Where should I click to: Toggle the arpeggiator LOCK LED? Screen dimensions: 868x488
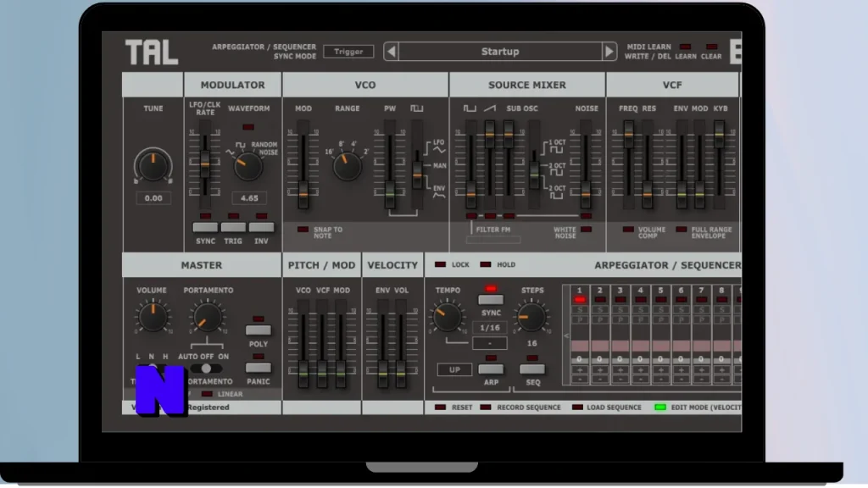(x=440, y=264)
